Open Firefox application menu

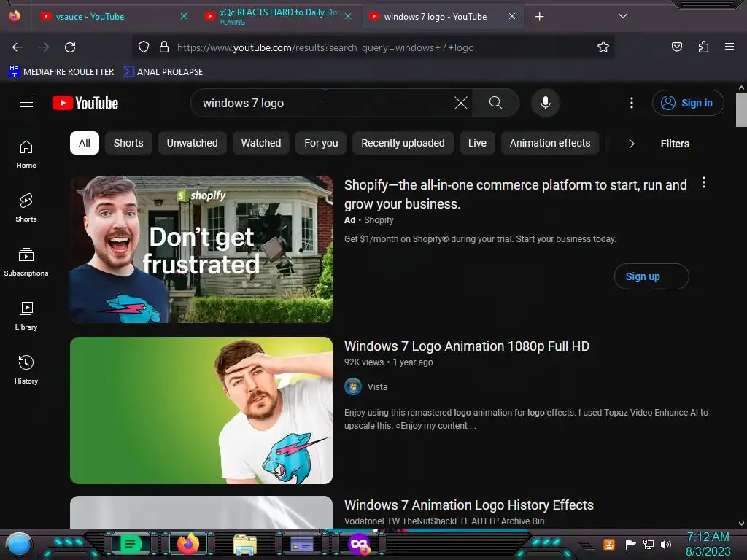[x=729, y=47]
